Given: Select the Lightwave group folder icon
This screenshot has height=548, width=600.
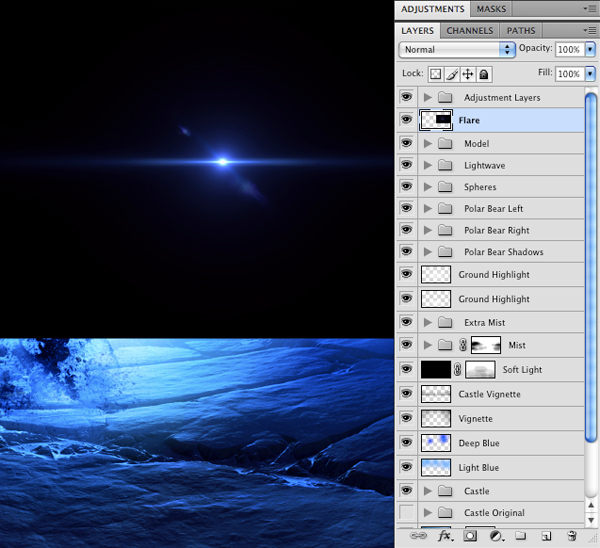Looking at the screenshot, I should (x=445, y=165).
